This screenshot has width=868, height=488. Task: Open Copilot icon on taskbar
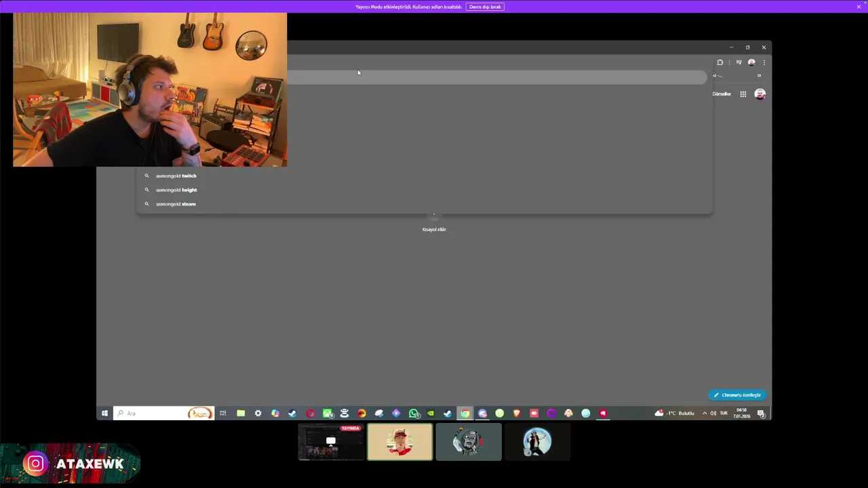click(275, 413)
